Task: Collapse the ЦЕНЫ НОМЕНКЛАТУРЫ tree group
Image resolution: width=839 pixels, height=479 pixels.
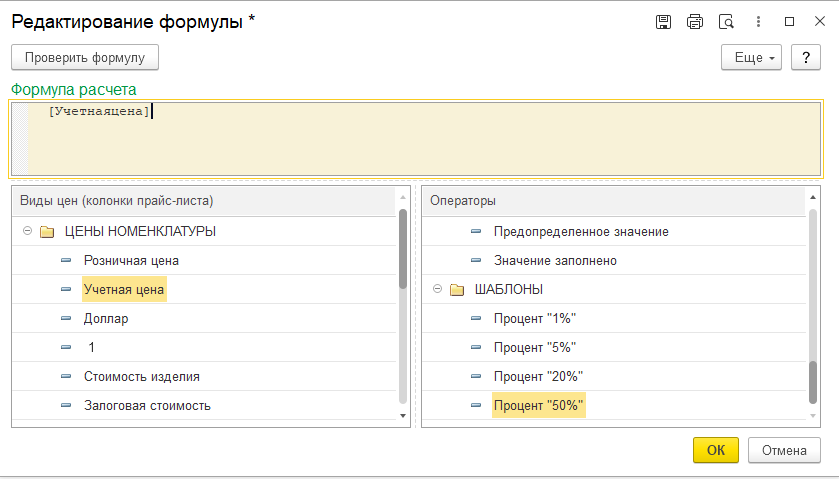Action: click(x=27, y=232)
